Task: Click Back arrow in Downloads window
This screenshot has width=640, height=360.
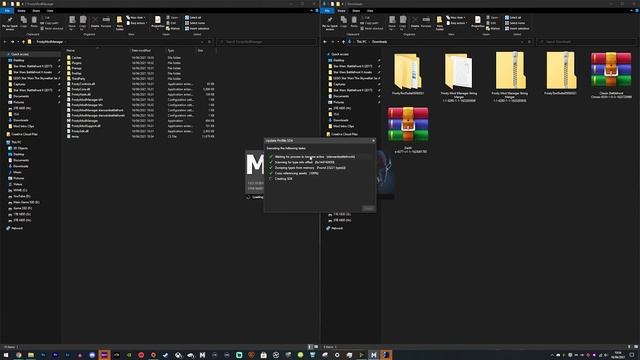Action: tap(325, 42)
